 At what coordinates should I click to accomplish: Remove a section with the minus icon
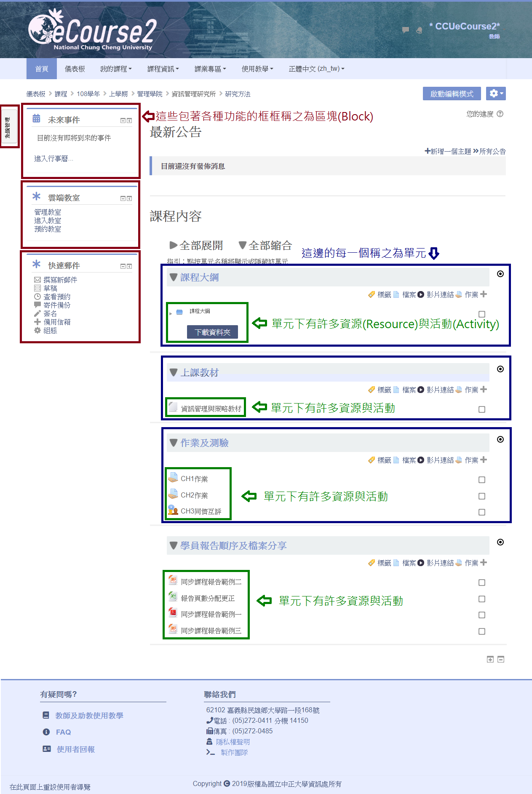501,659
